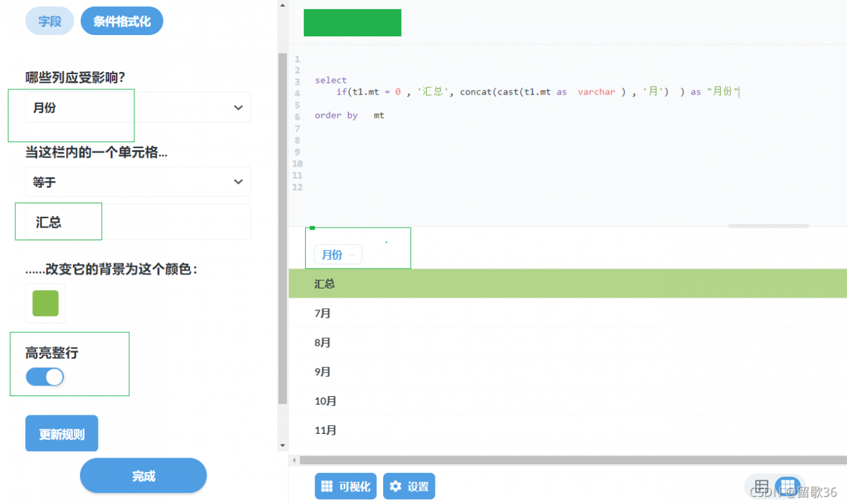
Task: Select the 条件格式化 tab
Action: 122,21
